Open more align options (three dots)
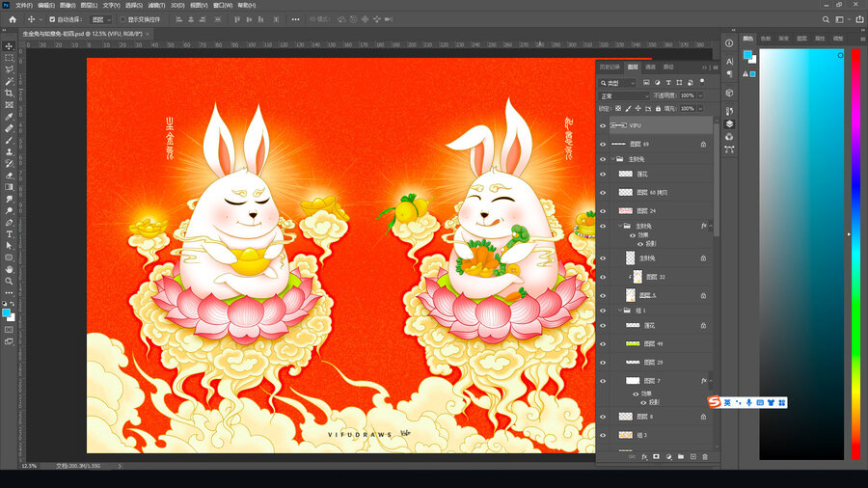Screen dimensions: 868x488 tap(296, 19)
